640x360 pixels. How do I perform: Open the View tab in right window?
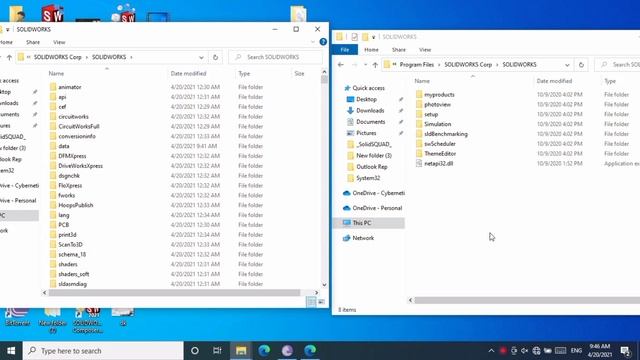425,50
